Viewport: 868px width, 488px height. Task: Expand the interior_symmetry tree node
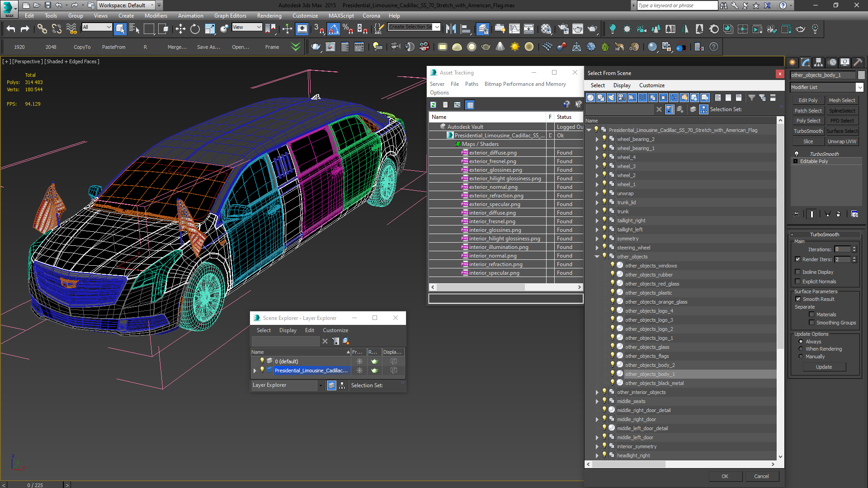(x=597, y=446)
